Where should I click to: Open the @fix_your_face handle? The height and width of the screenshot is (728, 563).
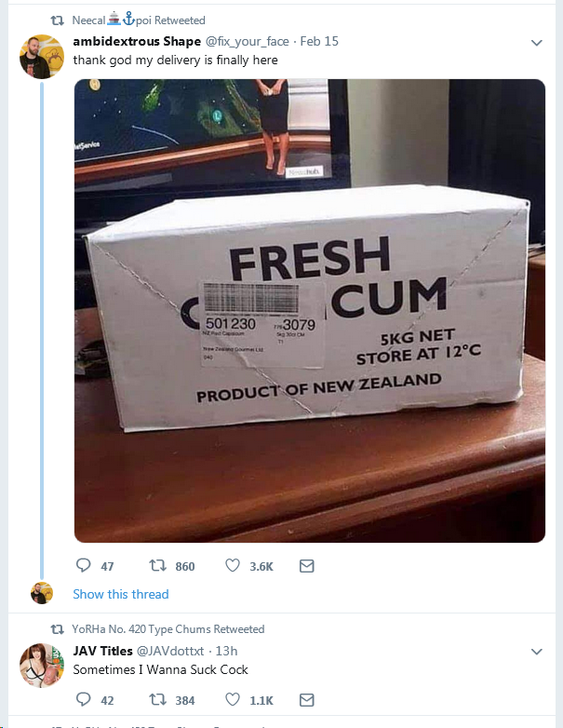(241, 42)
